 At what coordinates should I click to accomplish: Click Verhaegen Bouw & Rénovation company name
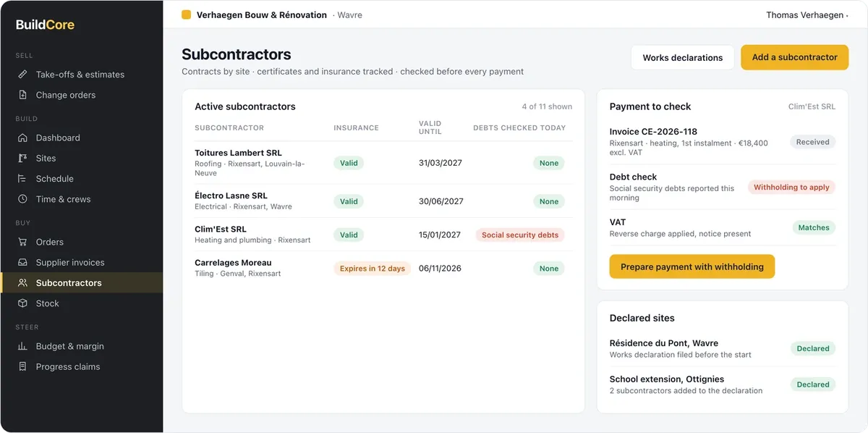(262, 14)
